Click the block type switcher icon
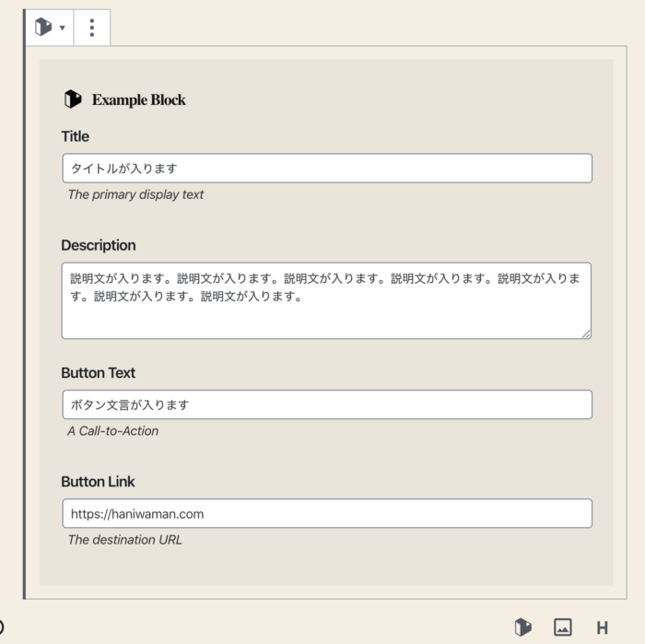 [42, 28]
